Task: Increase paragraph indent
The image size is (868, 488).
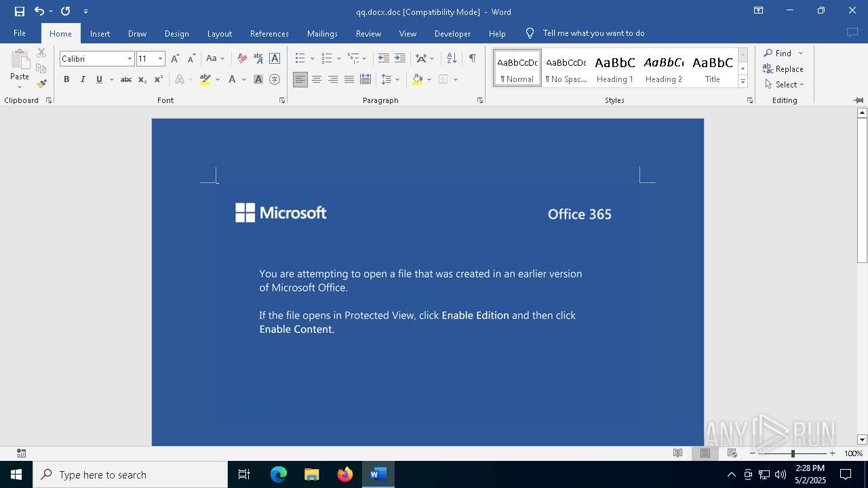Action: (x=399, y=58)
